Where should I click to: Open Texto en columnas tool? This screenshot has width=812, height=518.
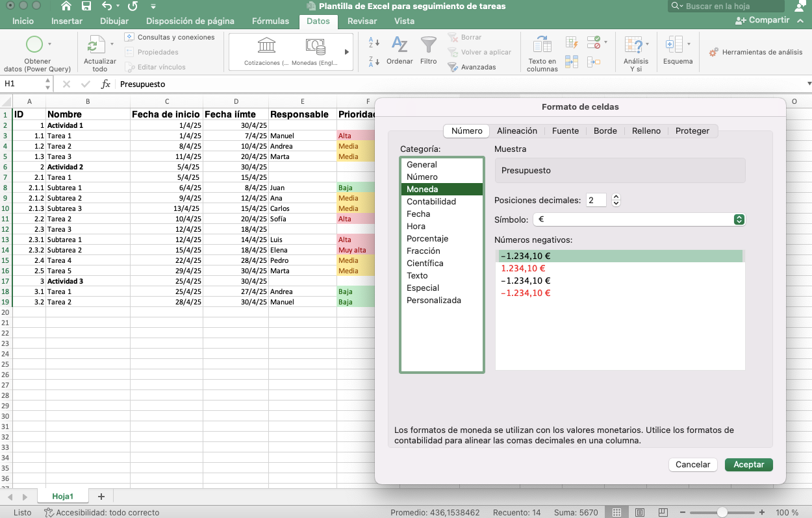tap(542, 45)
